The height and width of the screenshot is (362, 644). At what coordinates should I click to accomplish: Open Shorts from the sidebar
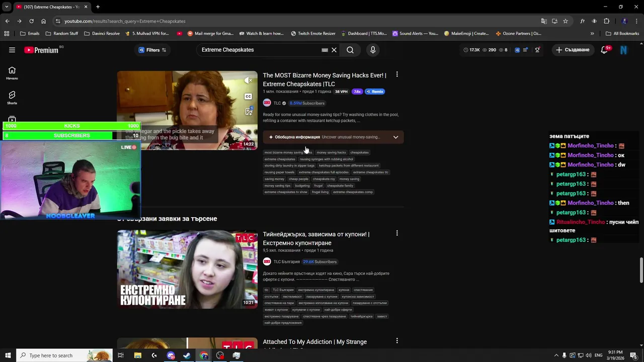coord(12,98)
